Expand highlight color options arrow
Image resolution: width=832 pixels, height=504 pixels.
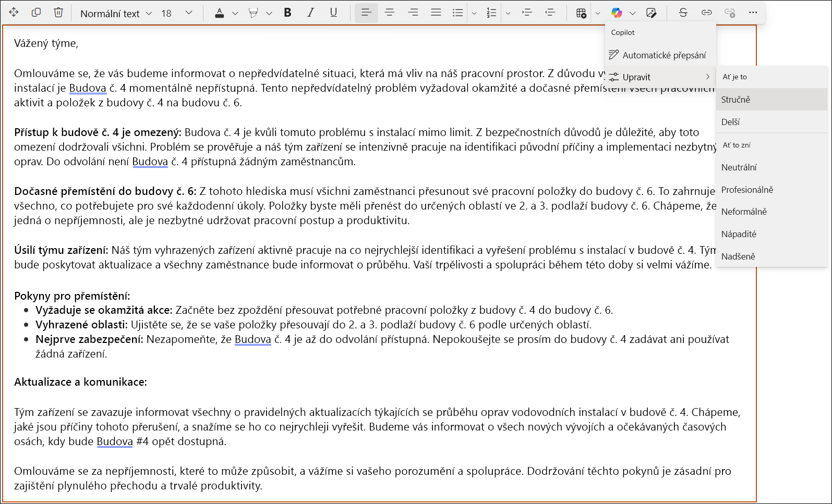pos(269,13)
